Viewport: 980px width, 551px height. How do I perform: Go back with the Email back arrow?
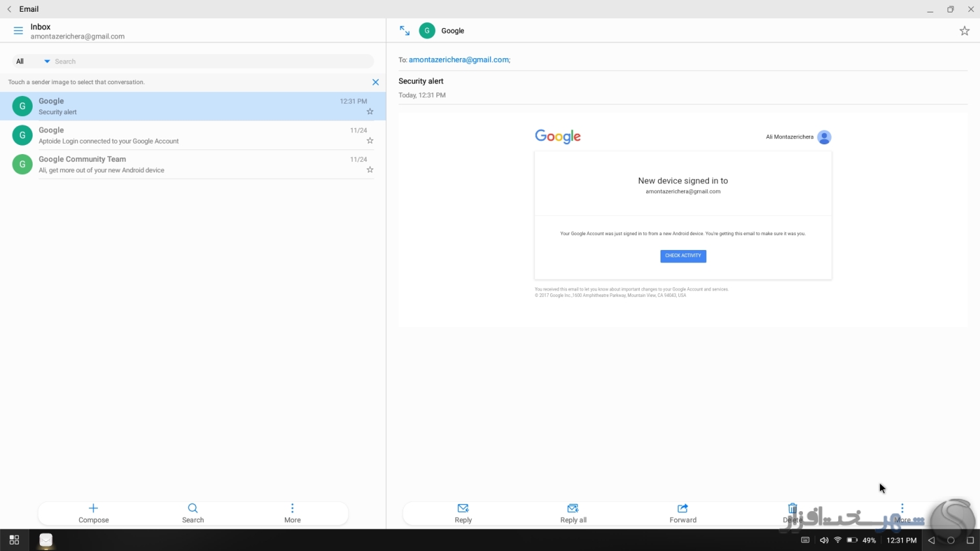pyautogui.click(x=9, y=9)
